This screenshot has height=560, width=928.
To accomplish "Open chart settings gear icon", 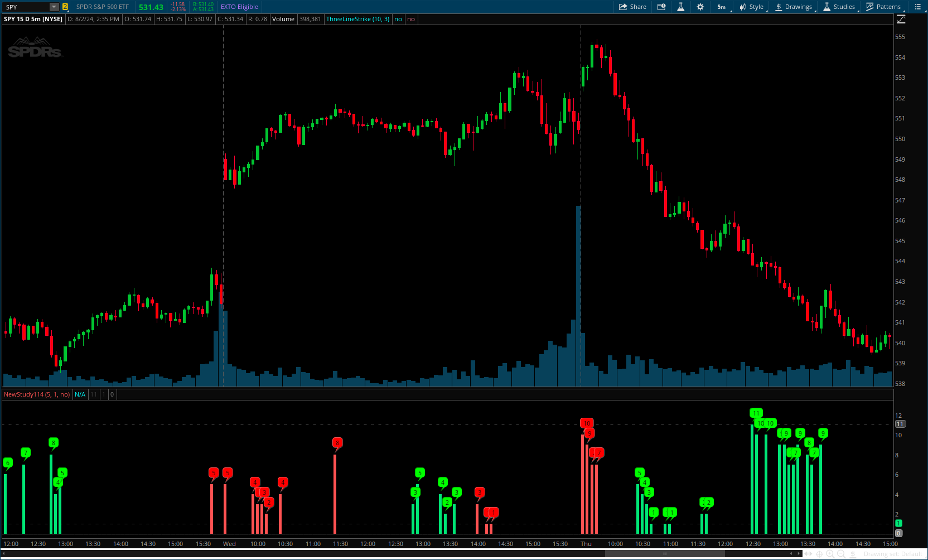I will coord(700,7).
